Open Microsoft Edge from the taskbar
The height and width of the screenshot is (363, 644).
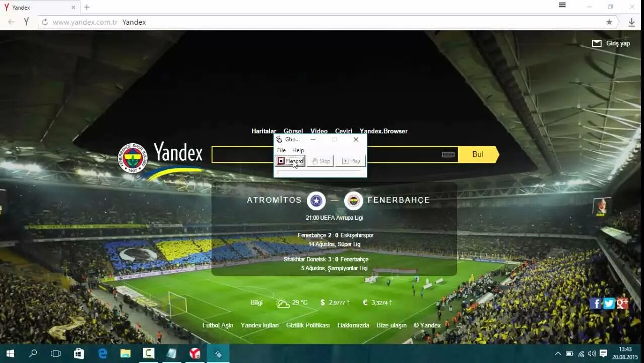(x=102, y=353)
